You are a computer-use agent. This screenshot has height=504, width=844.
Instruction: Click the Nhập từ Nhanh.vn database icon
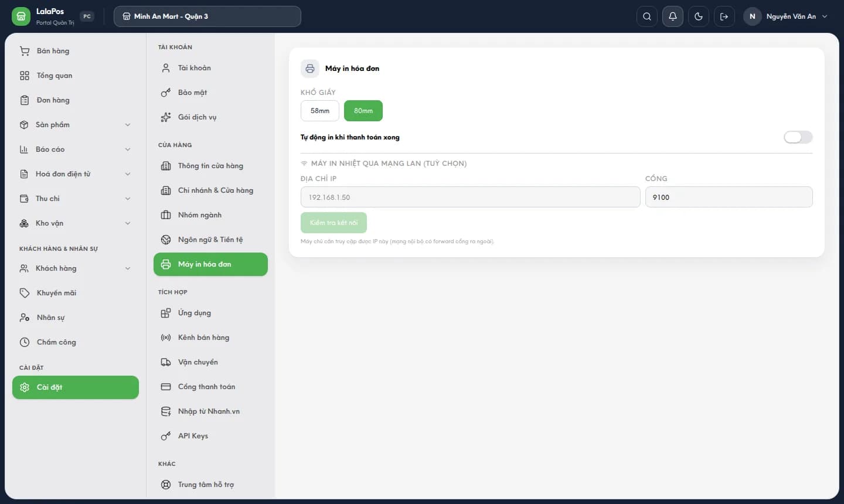click(166, 411)
